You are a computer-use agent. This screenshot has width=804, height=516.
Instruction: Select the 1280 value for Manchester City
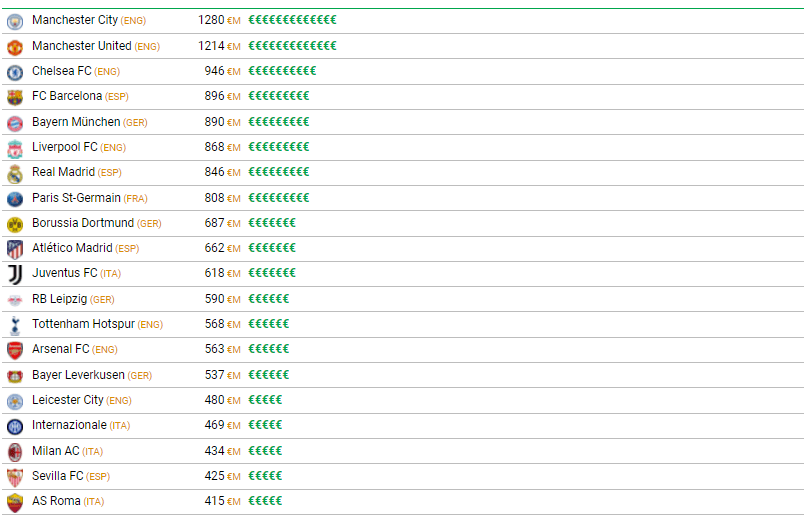tap(211, 20)
